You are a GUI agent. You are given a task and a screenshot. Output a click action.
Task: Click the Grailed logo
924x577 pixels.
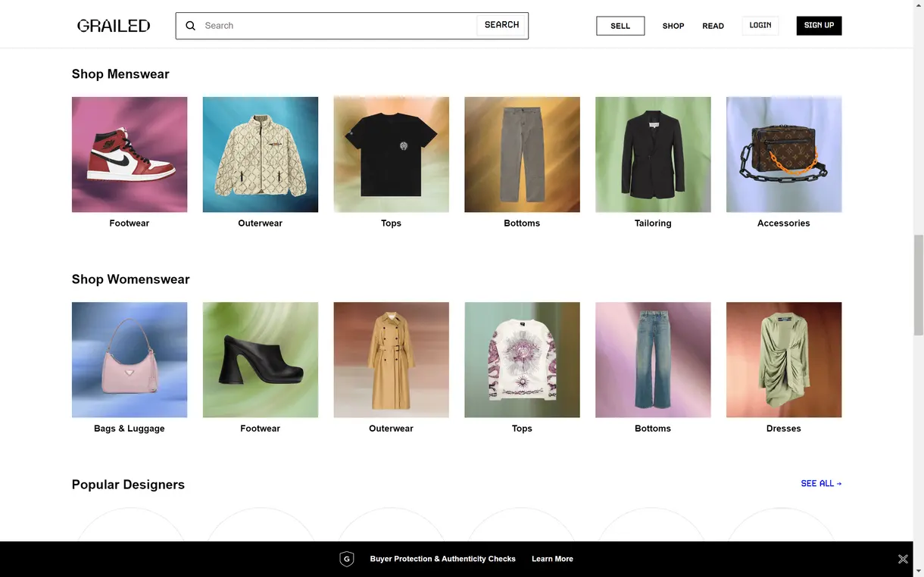tap(114, 26)
